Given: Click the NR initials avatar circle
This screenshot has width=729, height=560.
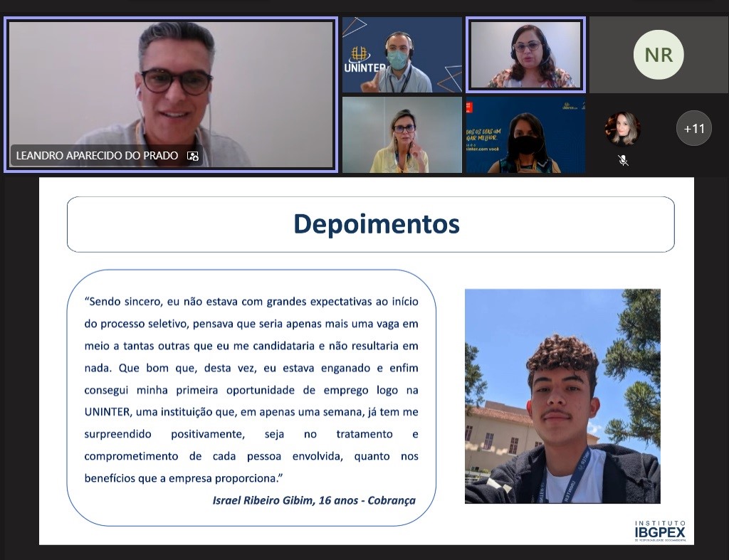Looking at the screenshot, I should click(x=659, y=55).
